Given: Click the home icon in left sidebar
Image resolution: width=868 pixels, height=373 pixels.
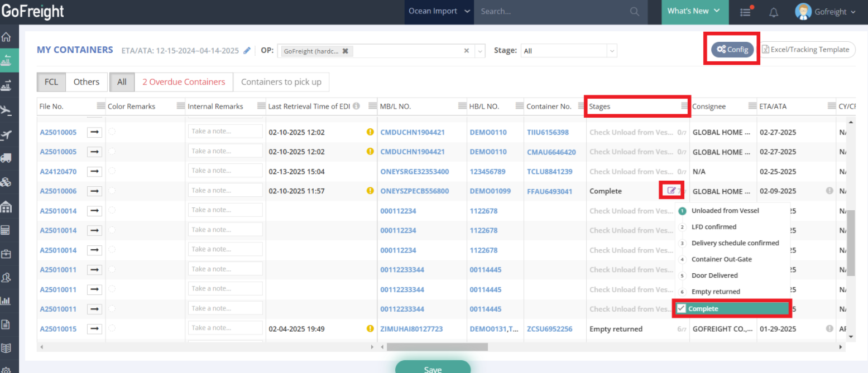Looking at the screenshot, I should pos(7,37).
